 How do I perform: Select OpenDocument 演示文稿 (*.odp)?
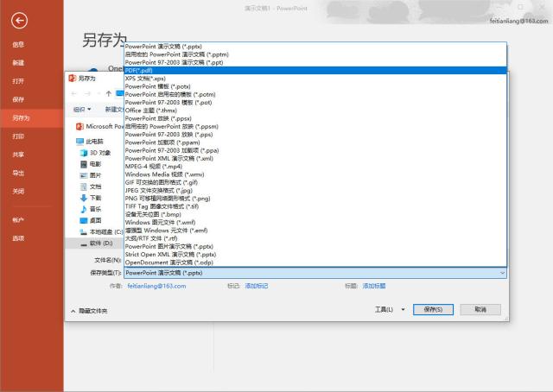[x=315, y=262]
